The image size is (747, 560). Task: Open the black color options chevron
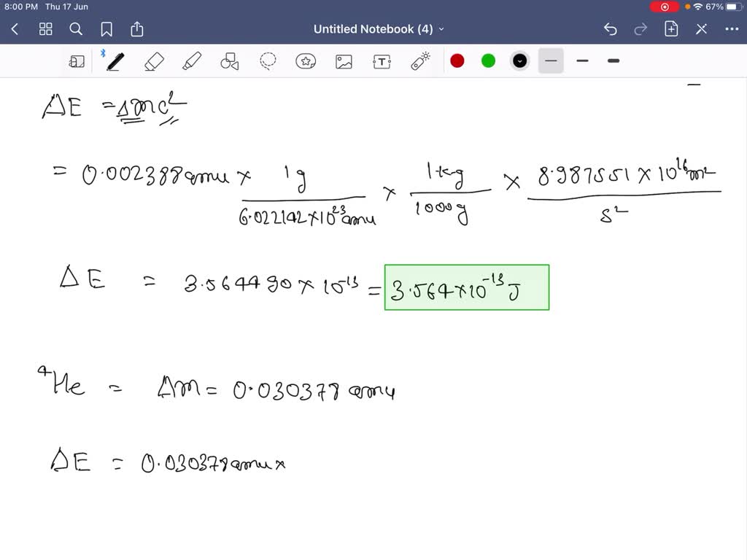[x=519, y=61]
